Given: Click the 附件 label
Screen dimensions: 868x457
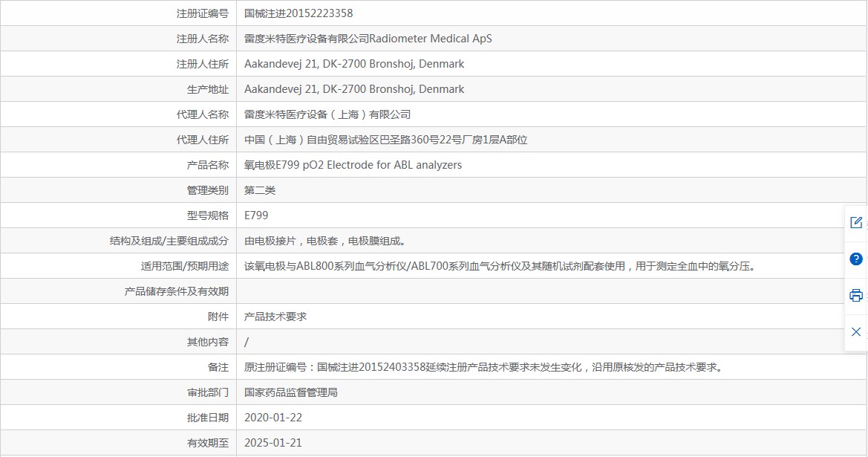Looking at the screenshot, I should (218, 317).
